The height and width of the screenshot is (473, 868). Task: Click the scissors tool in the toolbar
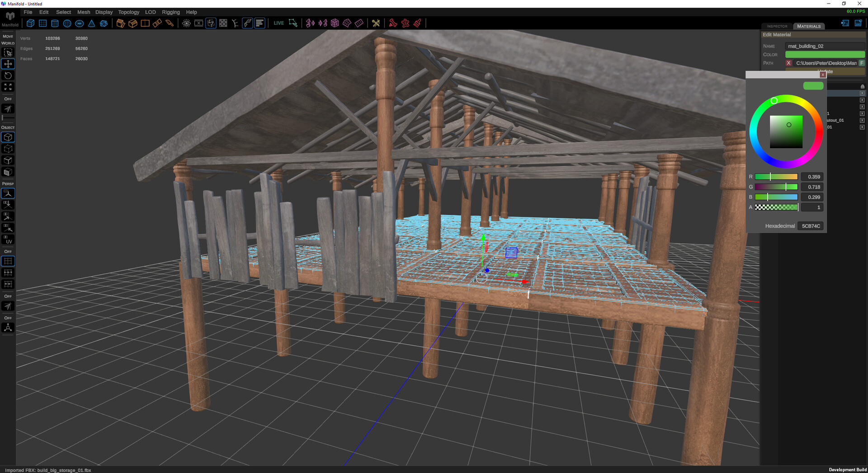pos(376,23)
